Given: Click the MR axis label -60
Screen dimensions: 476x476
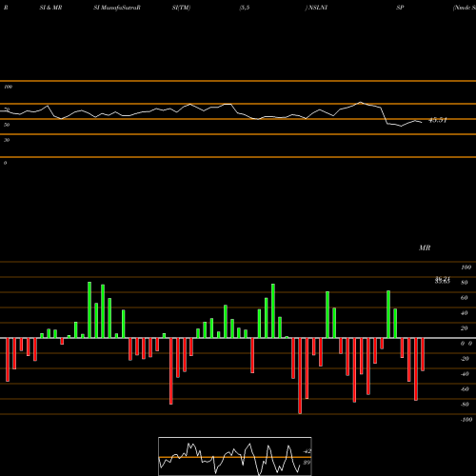Looking at the screenshot, I should coord(465,389).
